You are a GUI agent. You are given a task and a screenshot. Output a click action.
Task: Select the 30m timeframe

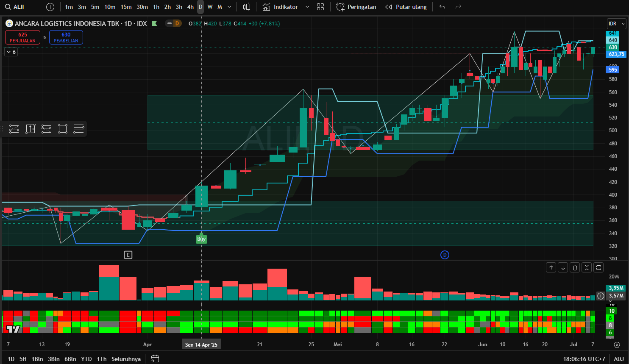coord(142,7)
